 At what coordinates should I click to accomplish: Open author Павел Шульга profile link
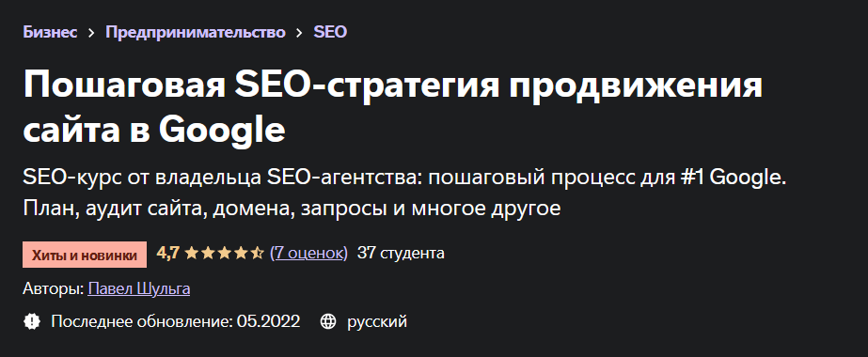[x=139, y=288]
